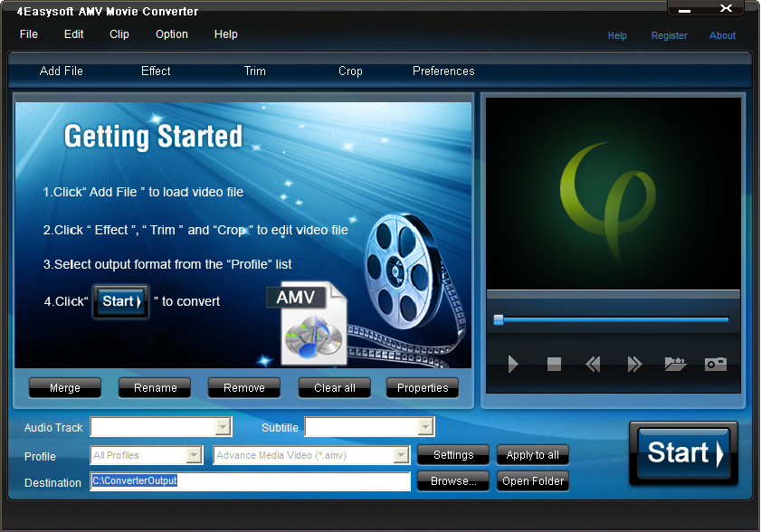761x532 pixels.
Task: Open the Effect editor
Action: click(x=155, y=71)
